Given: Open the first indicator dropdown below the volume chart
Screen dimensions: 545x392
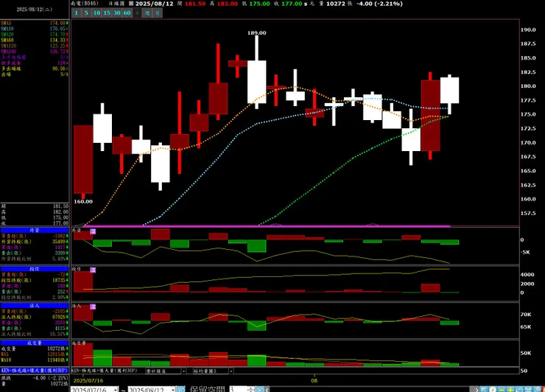Looking at the screenshot, I should coord(184,371).
